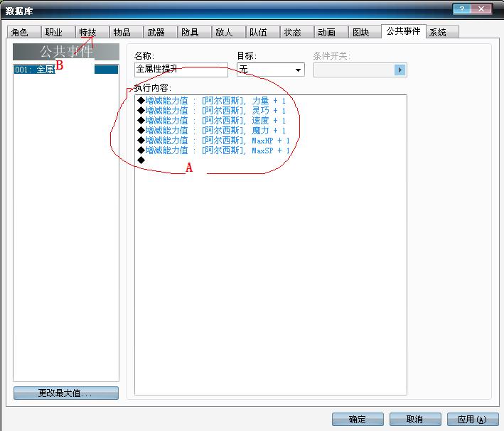Confirm with the 确定 button
This screenshot has height=431, width=504.
click(x=358, y=420)
